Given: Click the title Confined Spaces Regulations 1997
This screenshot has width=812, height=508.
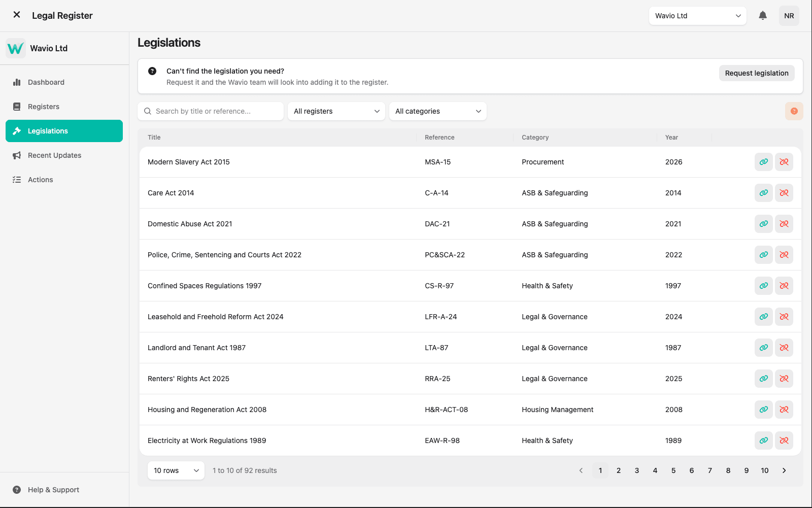Looking at the screenshot, I should (x=205, y=286).
